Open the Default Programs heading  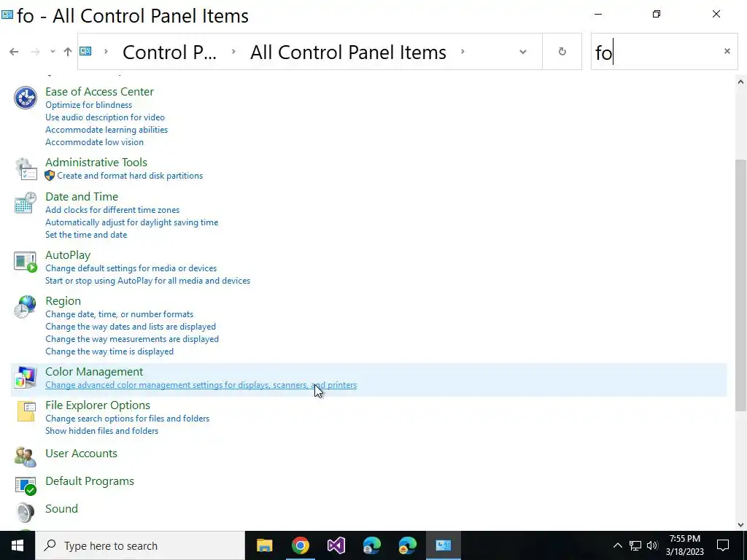pyautogui.click(x=90, y=481)
